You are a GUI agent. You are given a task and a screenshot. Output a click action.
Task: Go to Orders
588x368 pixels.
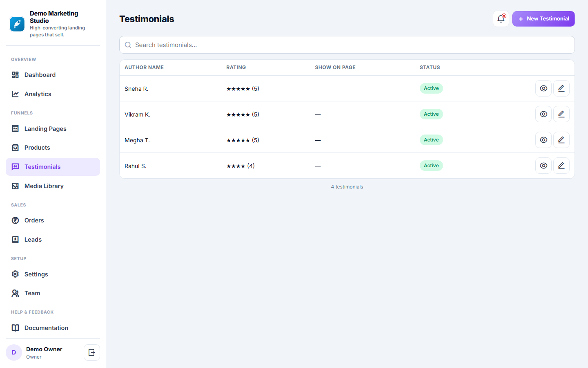pos(53,220)
